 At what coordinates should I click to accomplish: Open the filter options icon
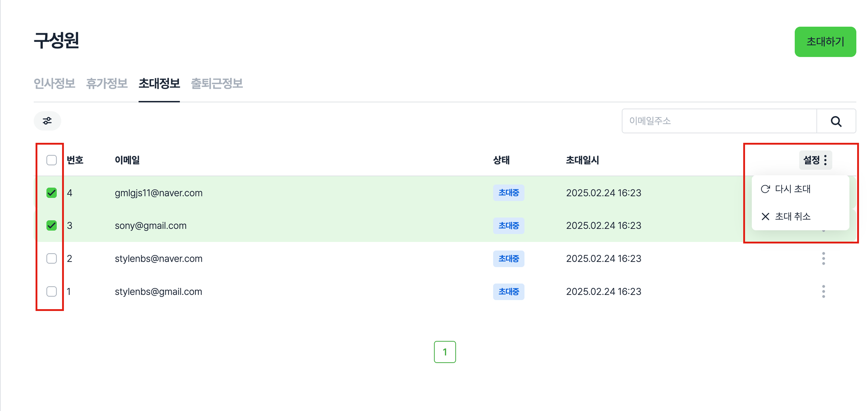(x=47, y=121)
